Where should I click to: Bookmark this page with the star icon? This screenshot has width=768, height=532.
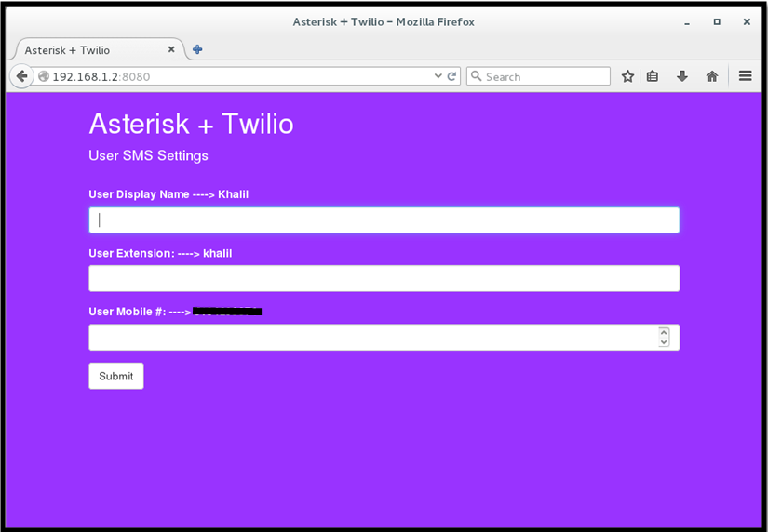pos(627,76)
